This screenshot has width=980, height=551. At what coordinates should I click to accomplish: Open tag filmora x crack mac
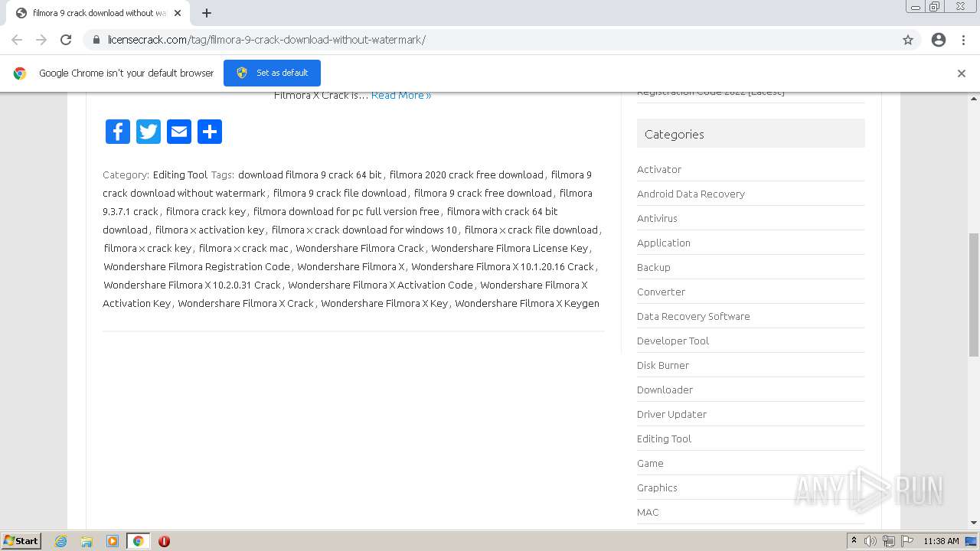tap(243, 248)
